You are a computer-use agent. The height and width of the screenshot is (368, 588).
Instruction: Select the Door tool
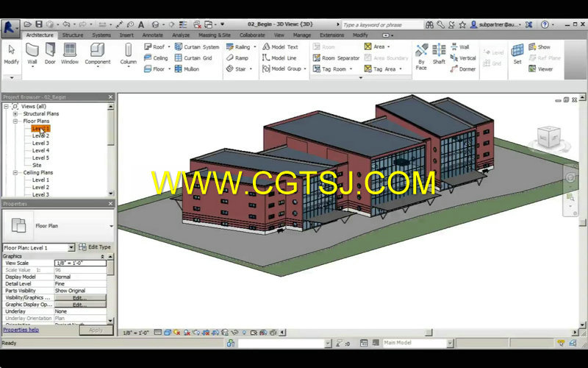click(50, 53)
